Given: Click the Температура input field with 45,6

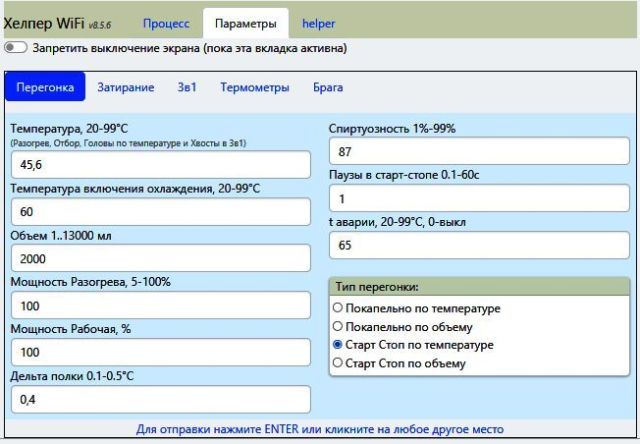Looking at the screenshot, I should pos(160,164).
